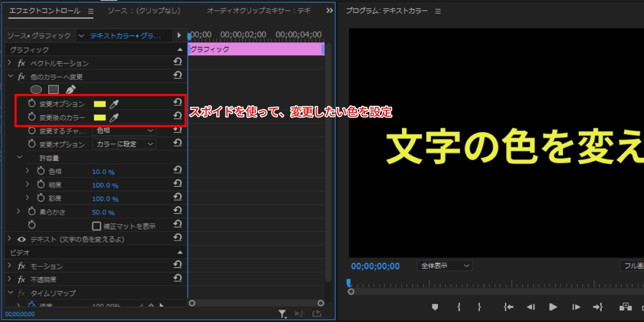Reset the 柔らかさ parameter

178,211
